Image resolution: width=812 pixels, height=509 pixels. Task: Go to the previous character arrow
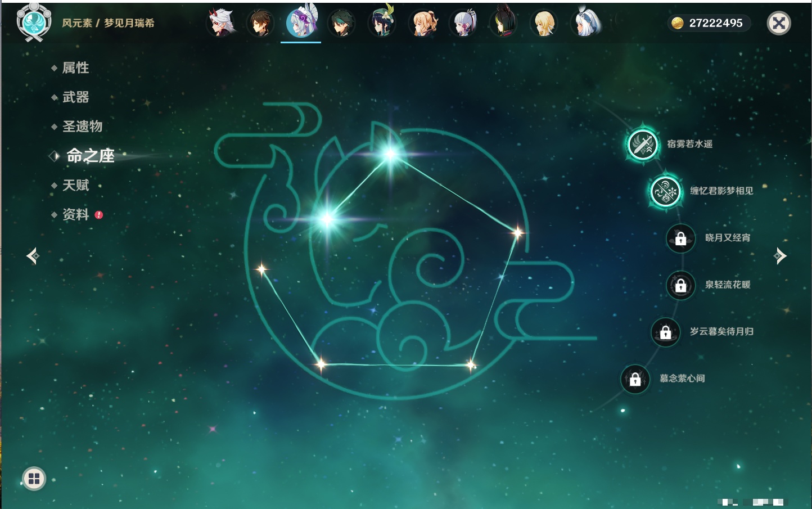33,256
